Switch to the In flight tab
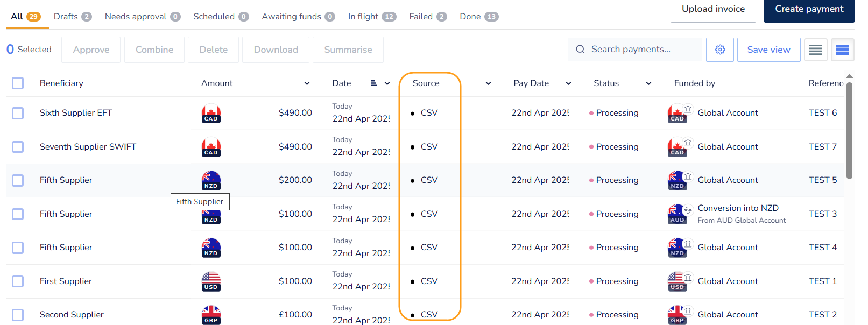868x325 pixels. click(372, 17)
